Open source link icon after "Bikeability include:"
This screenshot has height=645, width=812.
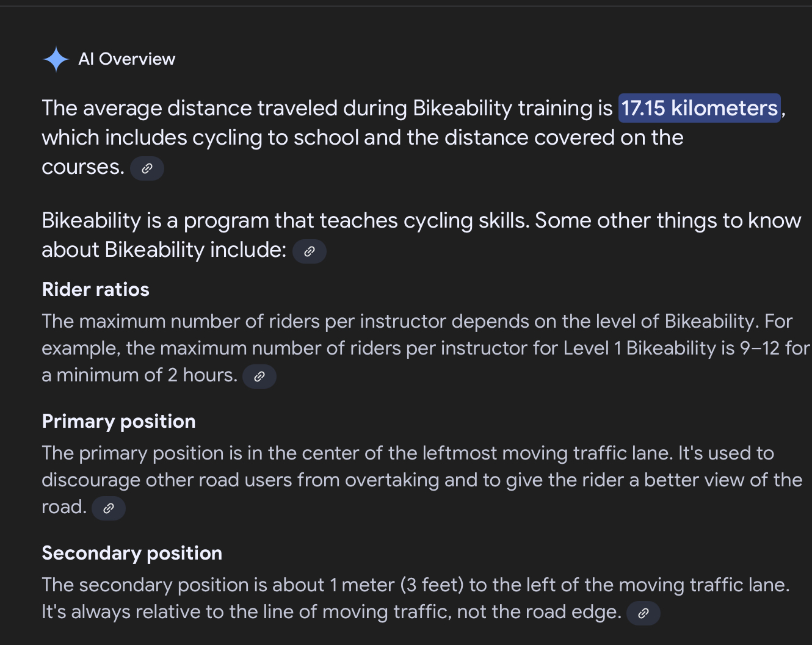(310, 251)
